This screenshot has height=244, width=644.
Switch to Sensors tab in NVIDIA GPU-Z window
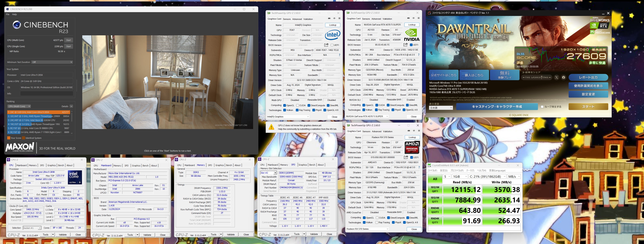pos(366,19)
